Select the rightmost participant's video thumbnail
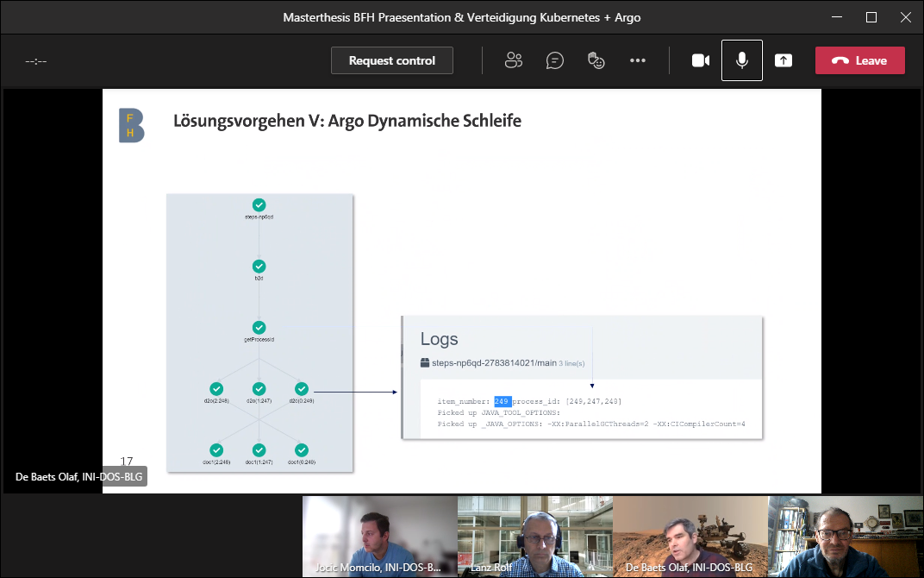 pyautogui.click(x=845, y=536)
